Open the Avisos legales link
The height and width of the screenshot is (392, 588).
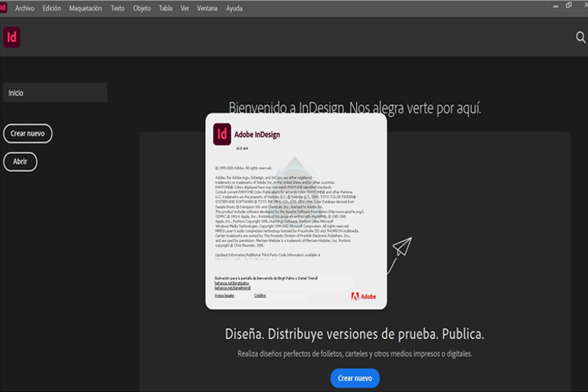click(x=225, y=296)
